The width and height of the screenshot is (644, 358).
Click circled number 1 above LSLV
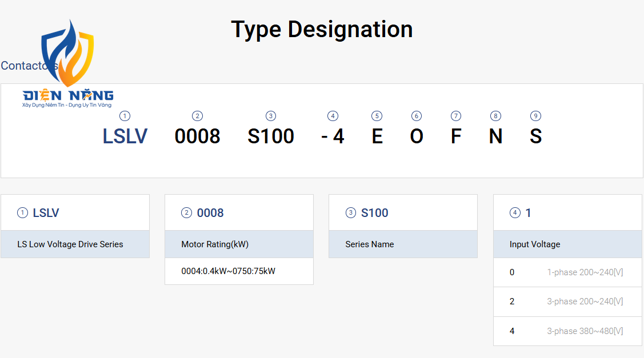click(125, 116)
